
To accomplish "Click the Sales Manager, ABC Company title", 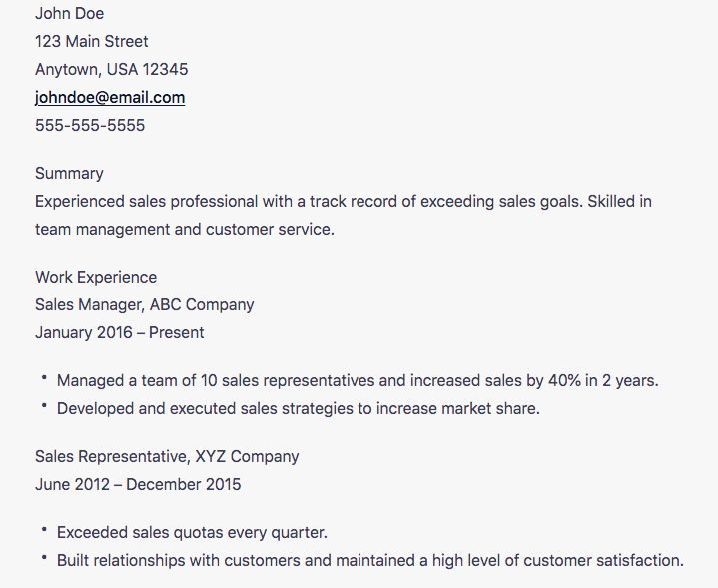I will tap(144, 304).
